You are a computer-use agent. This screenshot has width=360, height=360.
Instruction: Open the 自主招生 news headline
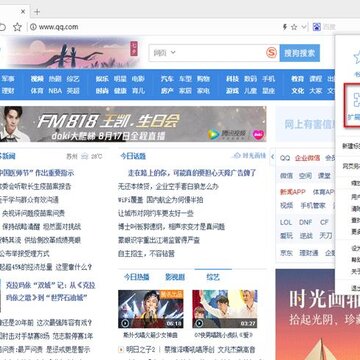pos(146,254)
